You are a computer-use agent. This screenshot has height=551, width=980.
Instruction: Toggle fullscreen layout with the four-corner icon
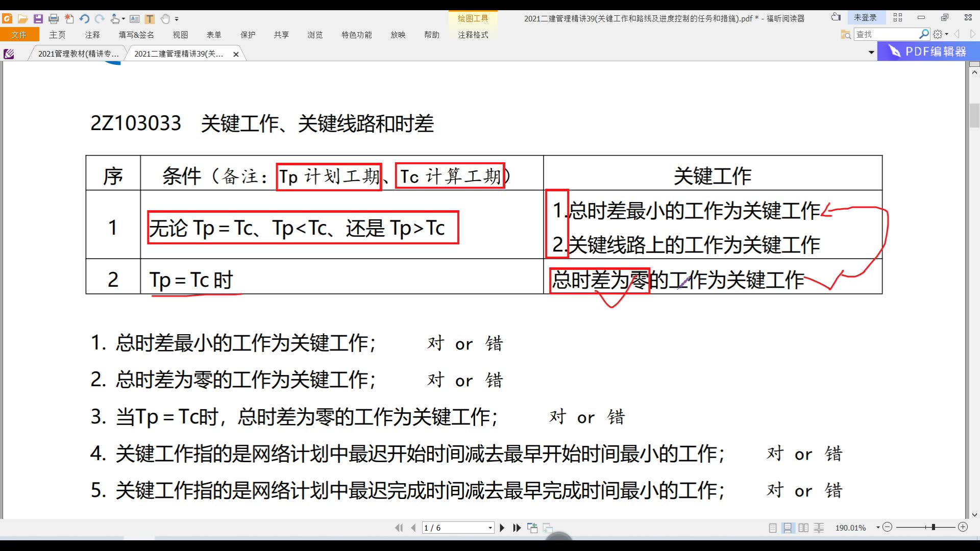point(898,17)
